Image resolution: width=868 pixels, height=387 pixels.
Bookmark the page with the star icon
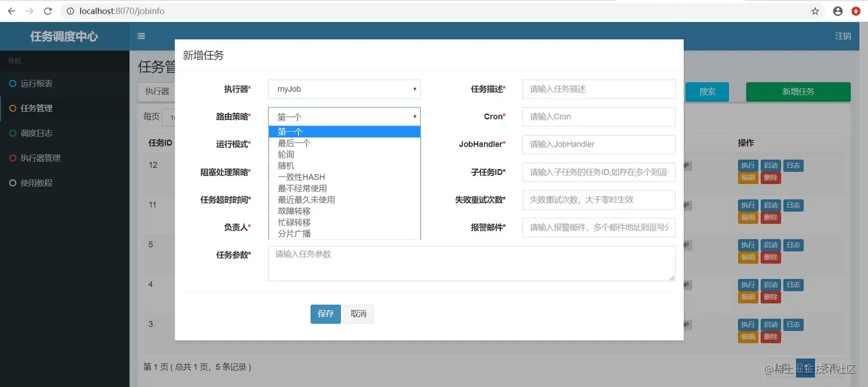[x=815, y=11]
